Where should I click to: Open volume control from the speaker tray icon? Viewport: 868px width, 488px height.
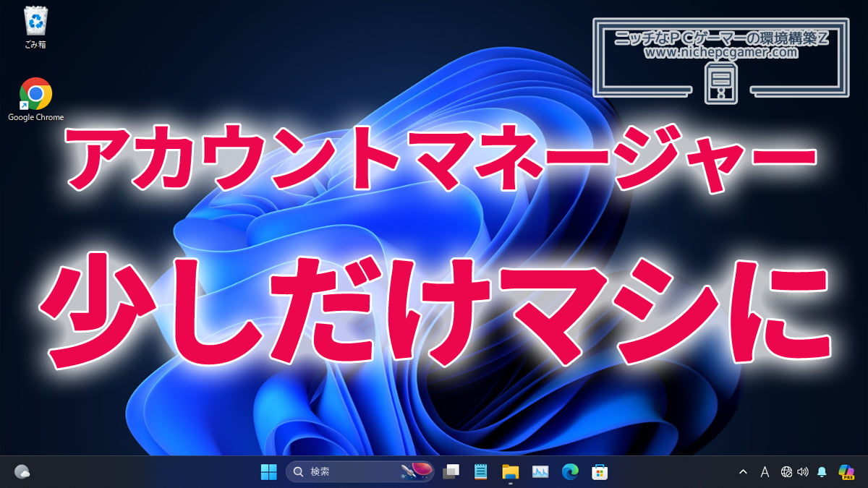click(x=802, y=472)
